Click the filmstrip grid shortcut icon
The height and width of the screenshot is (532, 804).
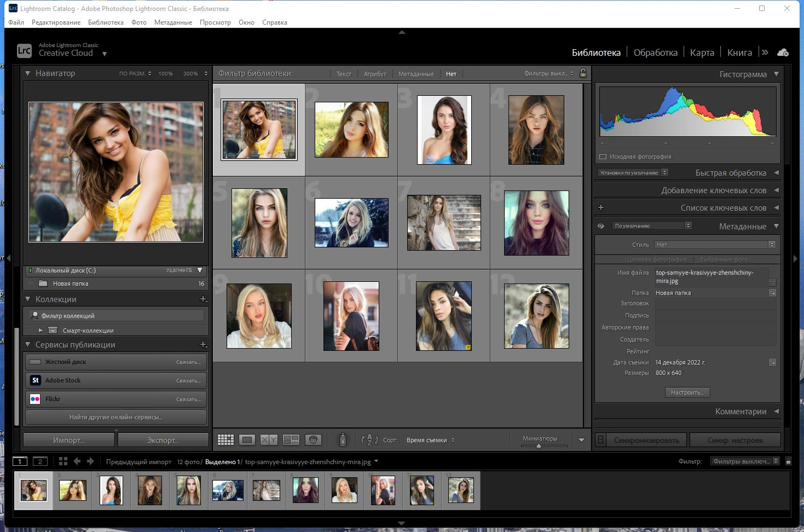coord(63,461)
